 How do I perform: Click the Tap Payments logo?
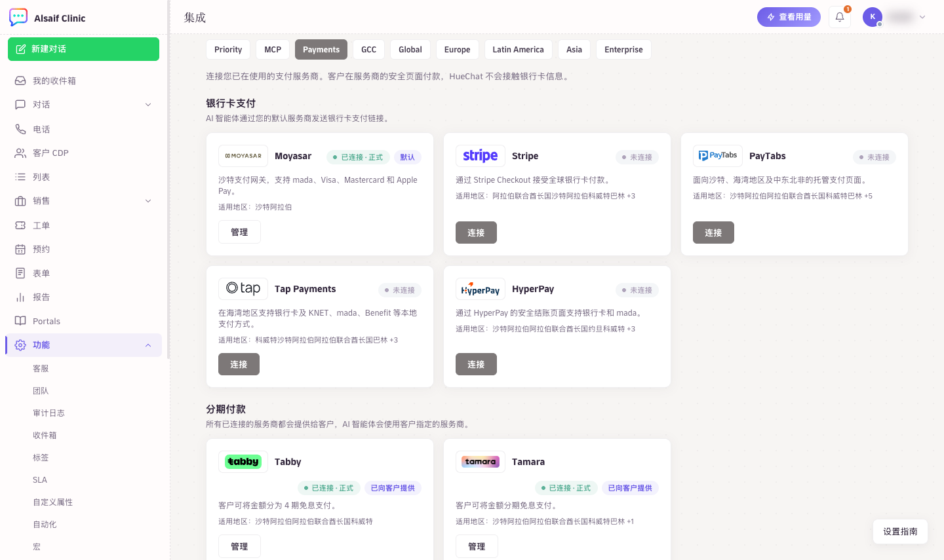click(x=243, y=289)
